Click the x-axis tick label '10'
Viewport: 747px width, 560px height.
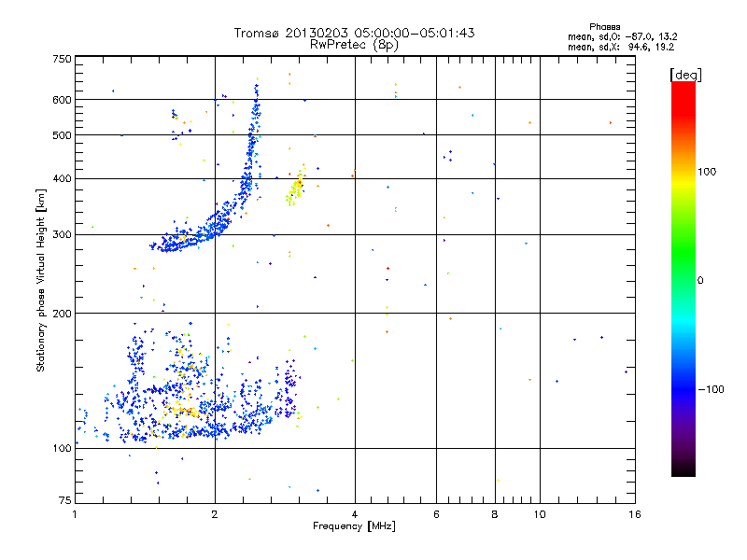pyautogui.click(x=540, y=514)
